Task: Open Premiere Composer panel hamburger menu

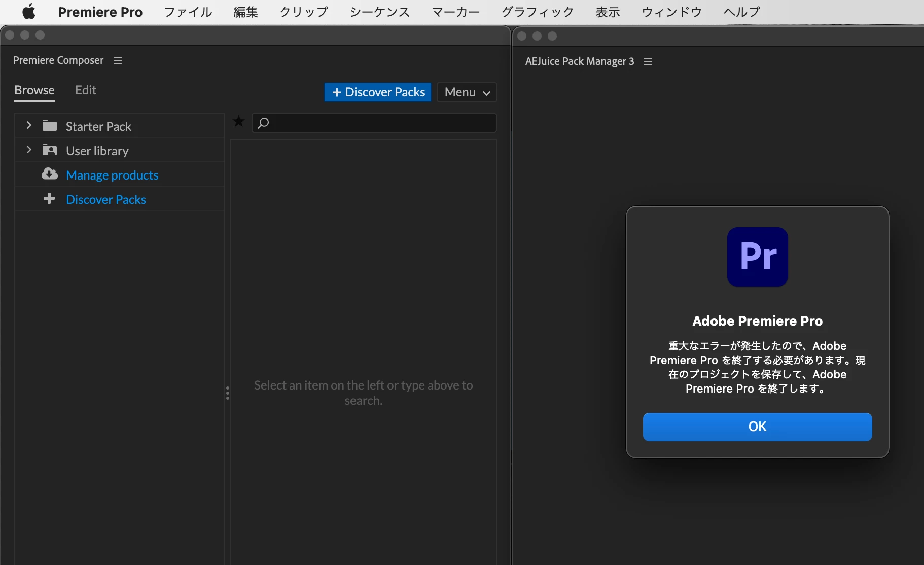Action: pos(118,60)
